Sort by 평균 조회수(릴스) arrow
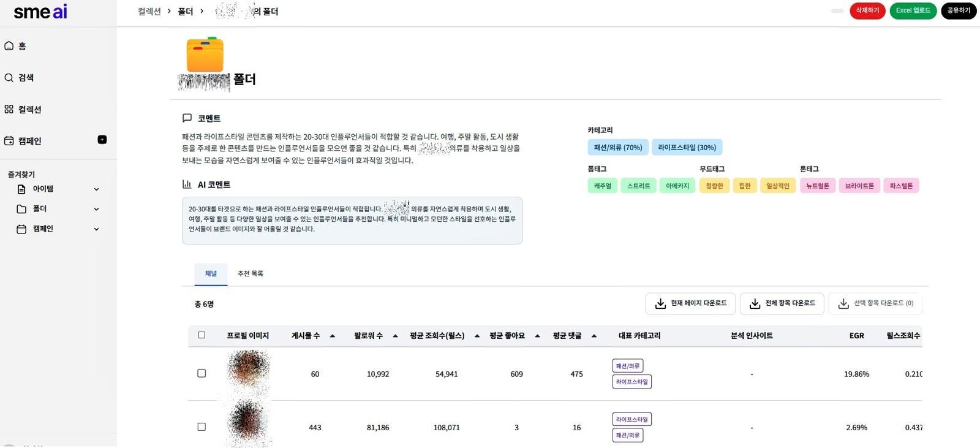This screenshot has height=448, width=980. click(x=477, y=336)
